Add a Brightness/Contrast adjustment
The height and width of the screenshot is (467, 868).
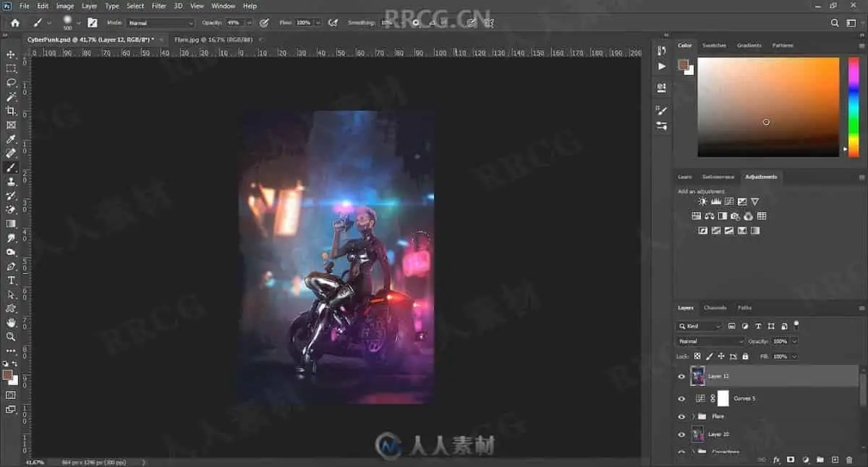(x=702, y=201)
